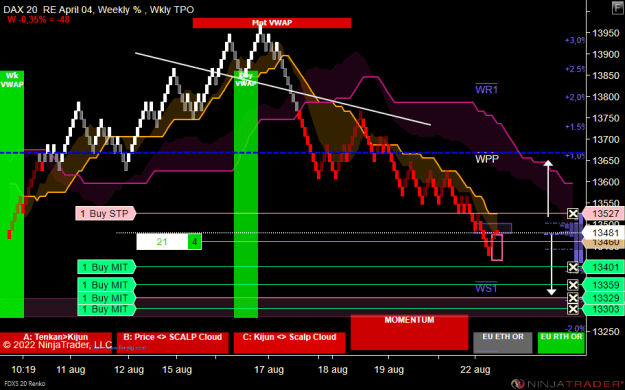The width and height of the screenshot is (625, 390).
Task: Click the green position quantity 4 box
Action: [x=195, y=242]
